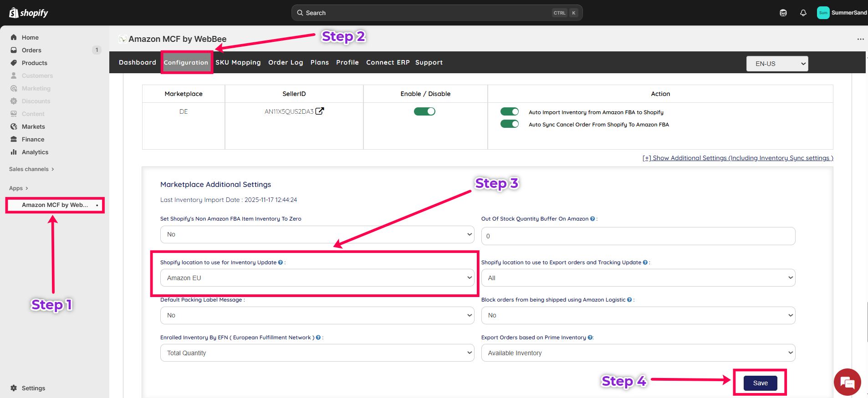868x398 pixels.
Task: Toggle Auto Sync Cancel Order switch
Action: click(509, 124)
